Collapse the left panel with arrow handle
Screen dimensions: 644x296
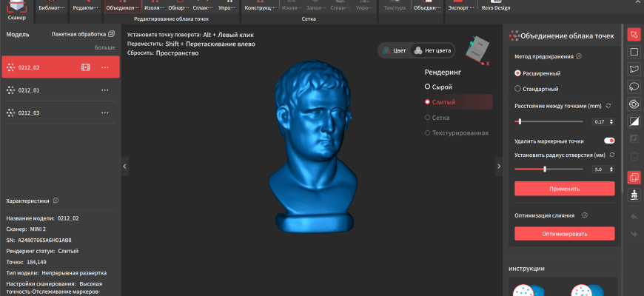pyautogui.click(x=124, y=166)
